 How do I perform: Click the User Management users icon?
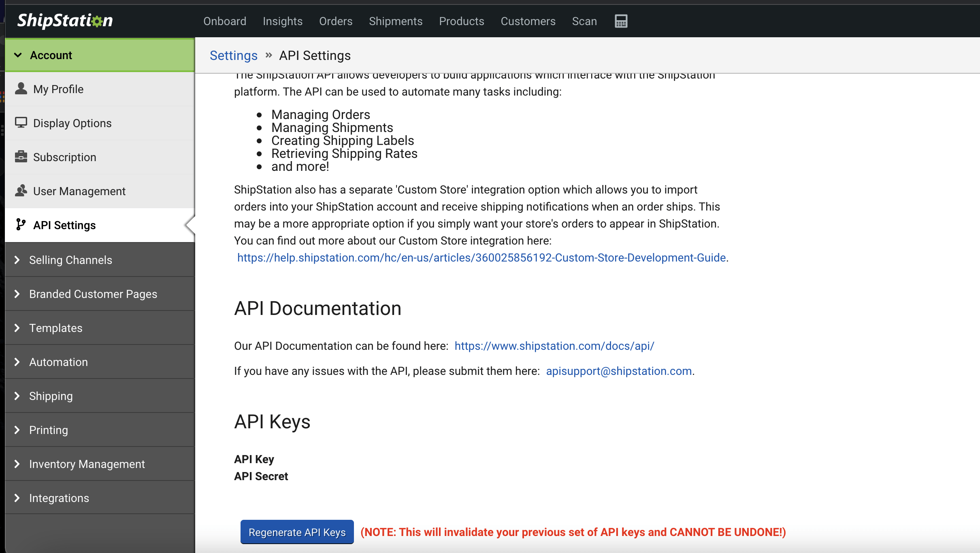[21, 191]
